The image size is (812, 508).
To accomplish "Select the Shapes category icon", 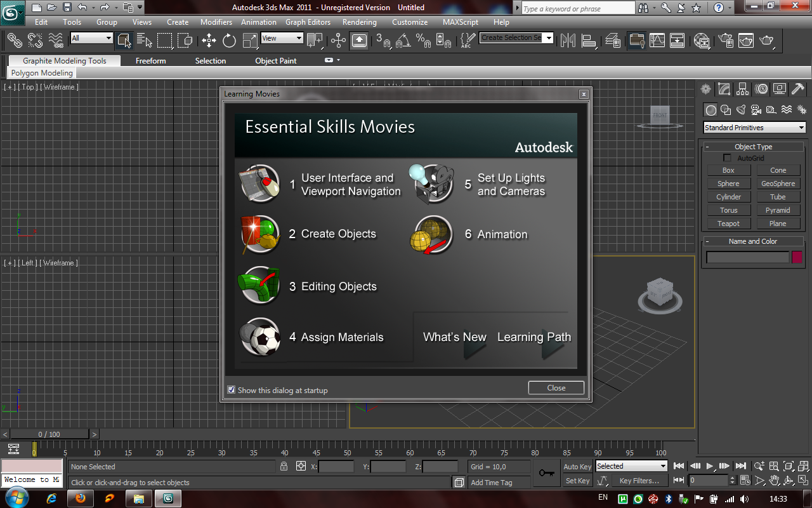I will (x=726, y=110).
